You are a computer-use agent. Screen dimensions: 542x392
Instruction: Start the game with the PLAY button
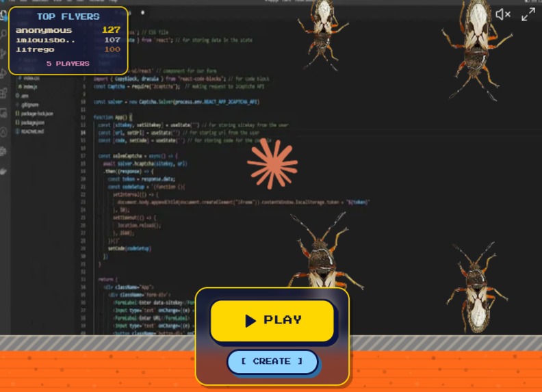(272, 320)
